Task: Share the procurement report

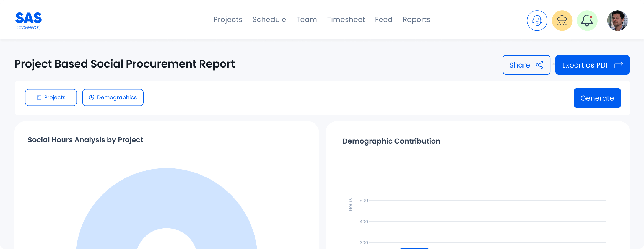Action: pos(526,65)
